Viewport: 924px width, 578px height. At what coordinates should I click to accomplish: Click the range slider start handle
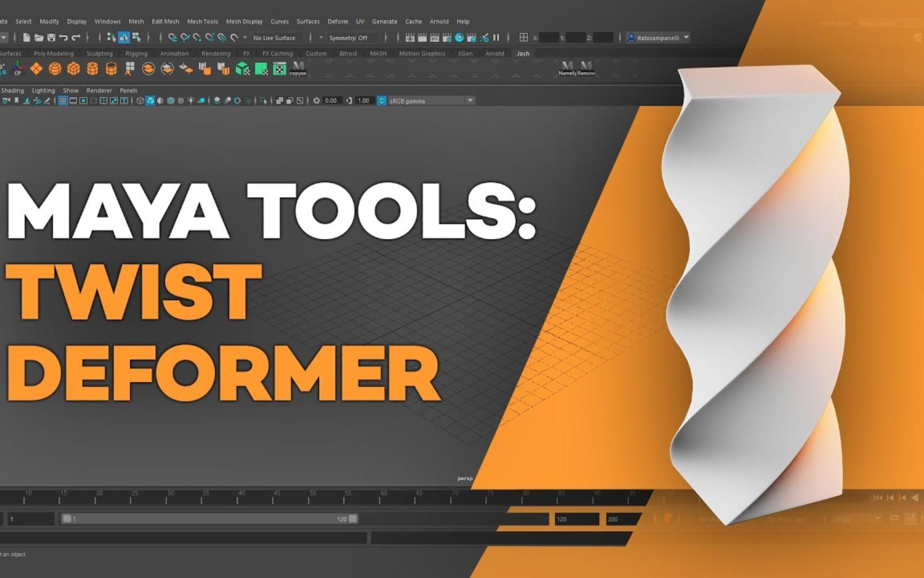point(67,519)
